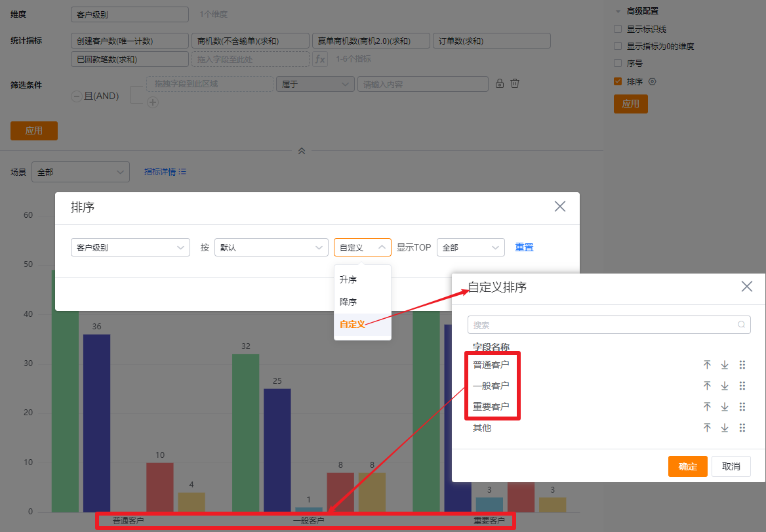Open 显示TOP 全部 dropdown

[470, 247]
